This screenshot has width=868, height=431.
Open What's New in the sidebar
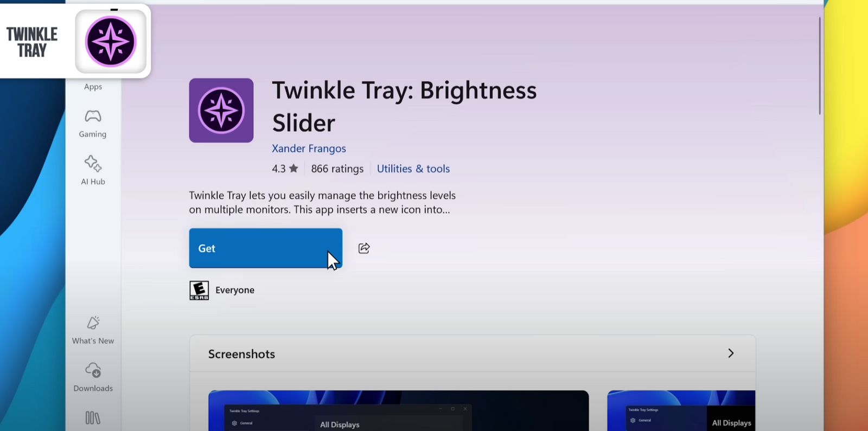[93, 330]
